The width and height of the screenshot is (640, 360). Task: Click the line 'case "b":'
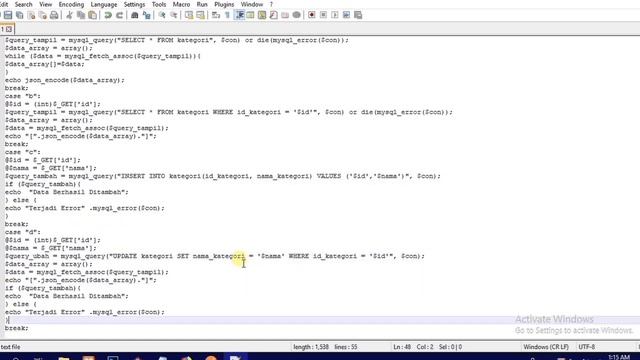22,96
